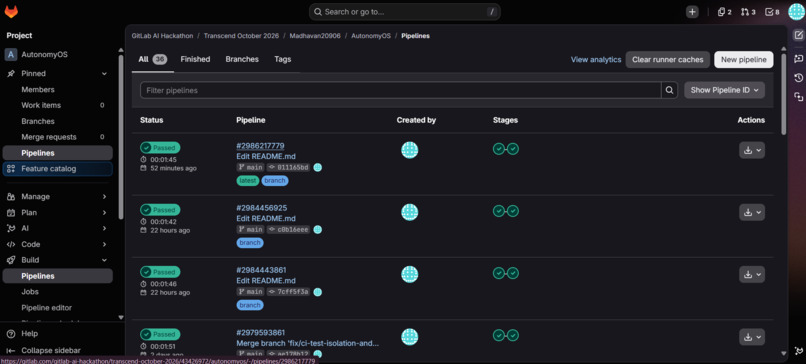
Task: Click stage status icon of pipeline #2979593861
Action: point(506,335)
